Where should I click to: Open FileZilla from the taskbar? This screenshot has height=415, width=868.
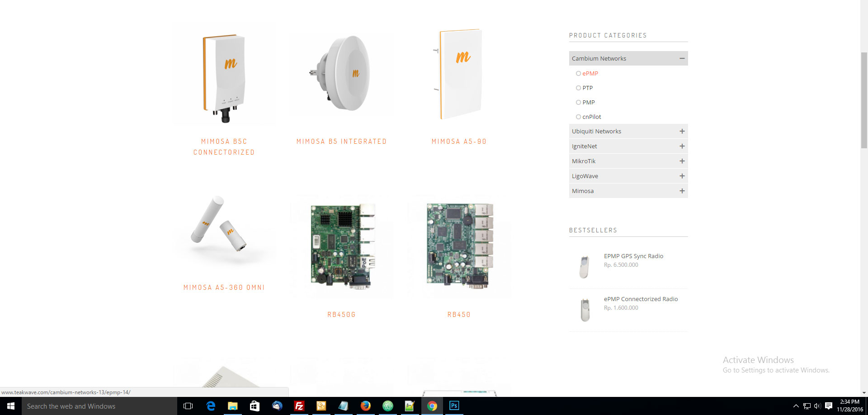[x=299, y=406]
